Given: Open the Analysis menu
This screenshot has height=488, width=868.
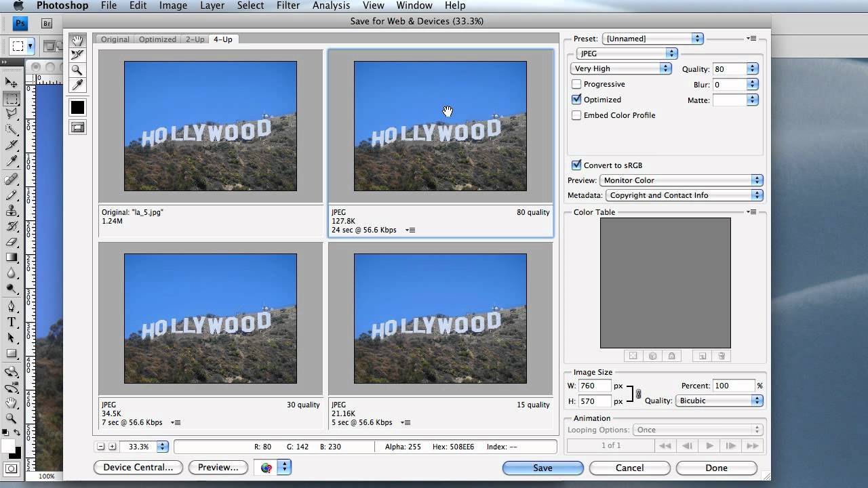Looking at the screenshot, I should [332, 5].
